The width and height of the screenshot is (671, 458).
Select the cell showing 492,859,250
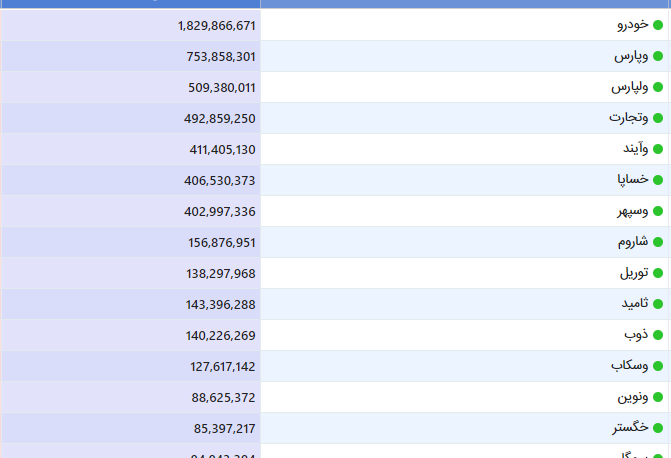click(221, 118)
